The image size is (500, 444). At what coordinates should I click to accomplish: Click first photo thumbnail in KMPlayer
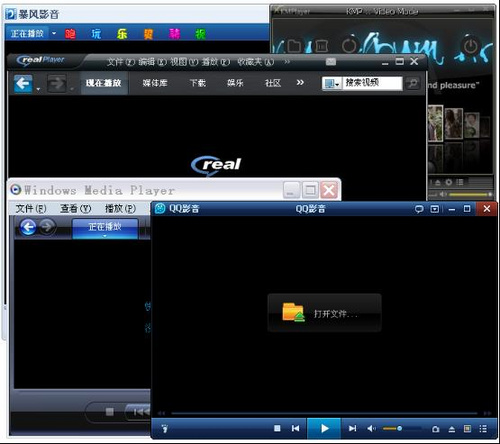click(x=435, y=123)
